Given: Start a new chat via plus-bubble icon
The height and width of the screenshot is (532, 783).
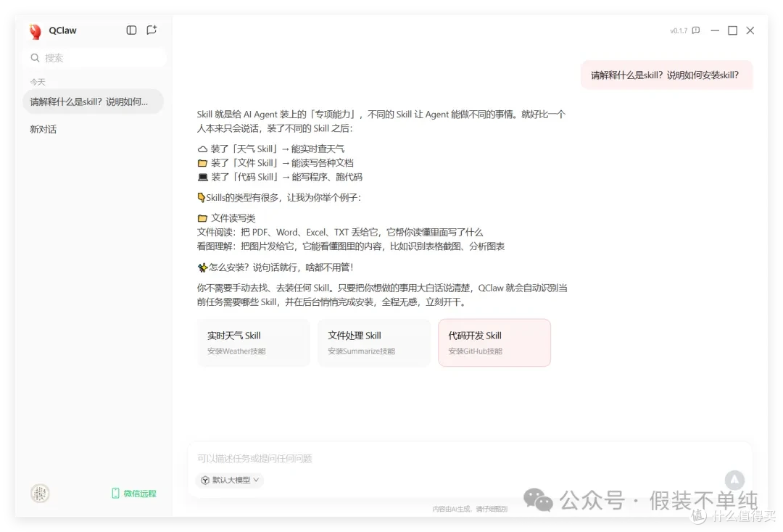Looking at the screenshot, I should click(152, 30).
